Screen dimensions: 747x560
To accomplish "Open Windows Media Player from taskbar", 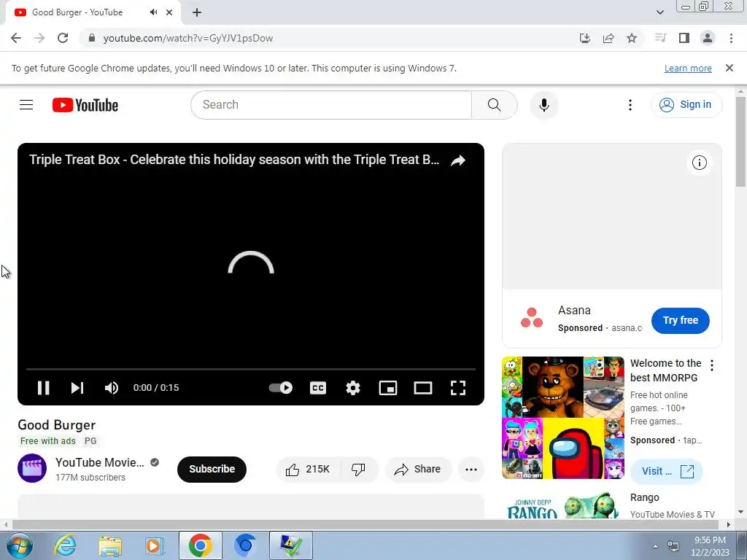I will point(155,545).
